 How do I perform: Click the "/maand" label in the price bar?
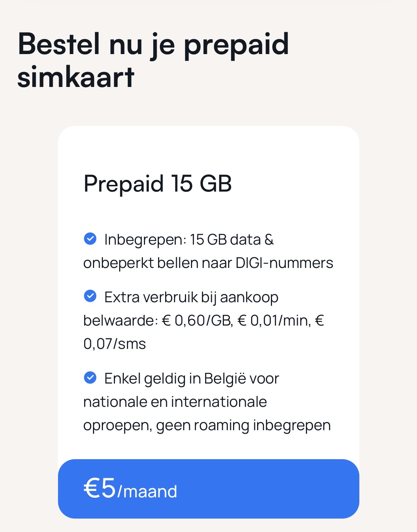147,492
